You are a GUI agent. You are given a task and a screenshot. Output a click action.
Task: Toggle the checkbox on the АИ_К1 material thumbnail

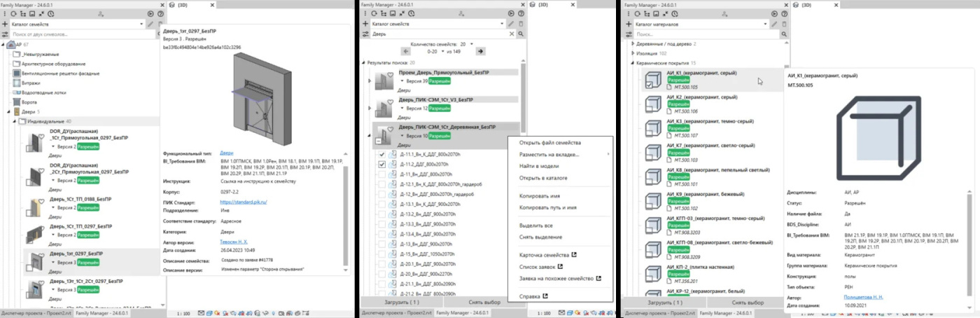coord(649,85)
